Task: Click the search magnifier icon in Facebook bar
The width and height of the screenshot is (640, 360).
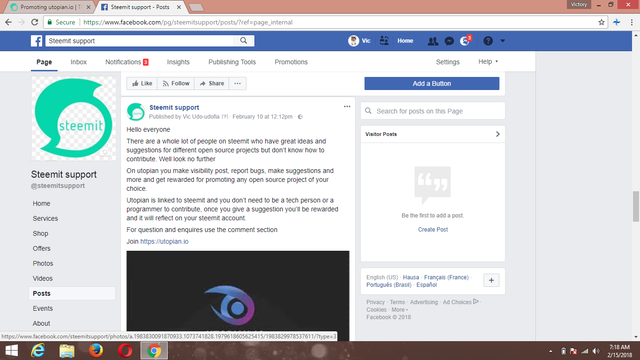Action: pyautogui.click(x=244, y=40)
